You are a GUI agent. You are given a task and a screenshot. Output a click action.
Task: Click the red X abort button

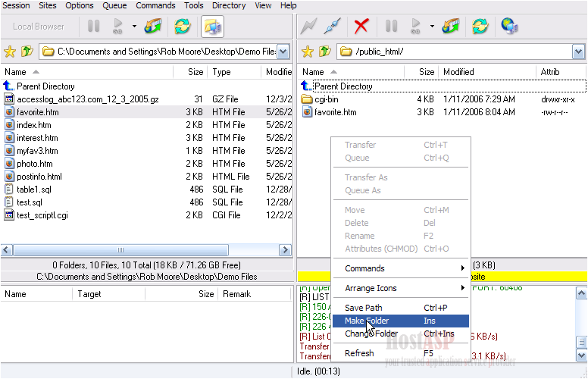click(x=361, y=27)
